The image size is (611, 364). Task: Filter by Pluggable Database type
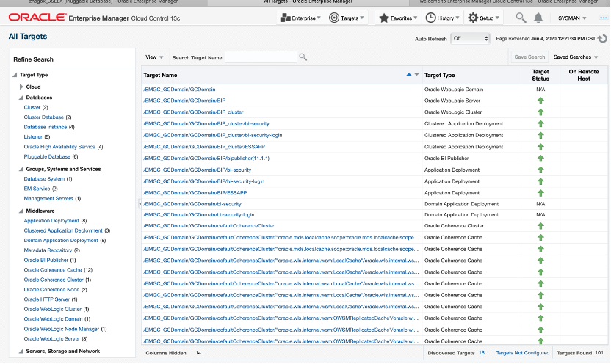point(47,156)
